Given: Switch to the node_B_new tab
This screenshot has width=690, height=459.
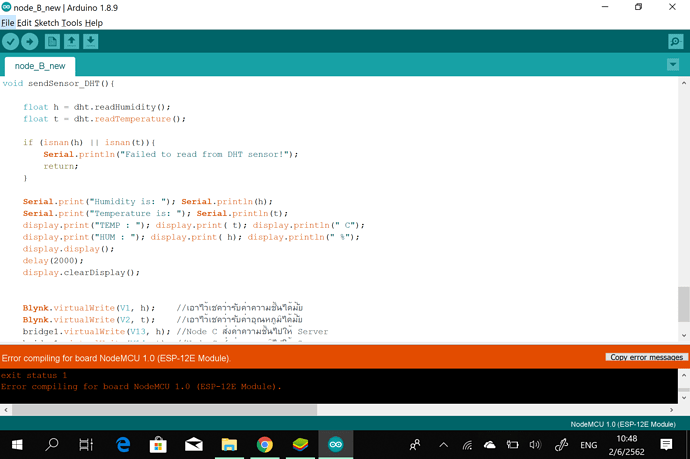Looking at the screenshot, I should [40, 66].
